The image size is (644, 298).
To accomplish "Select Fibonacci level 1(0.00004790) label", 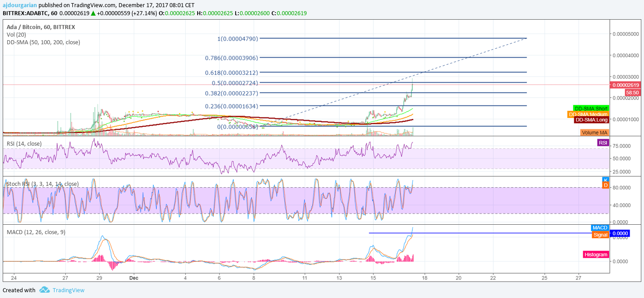I will 238,39.
